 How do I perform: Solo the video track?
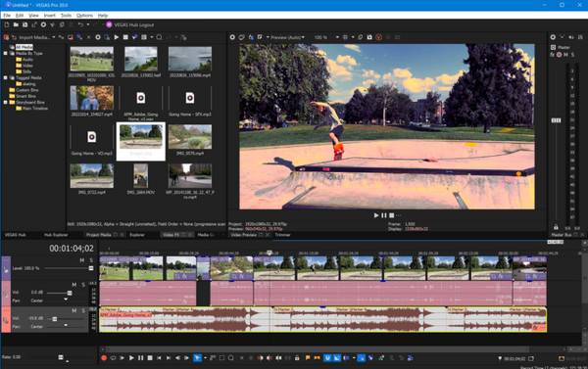coord(91,260)
